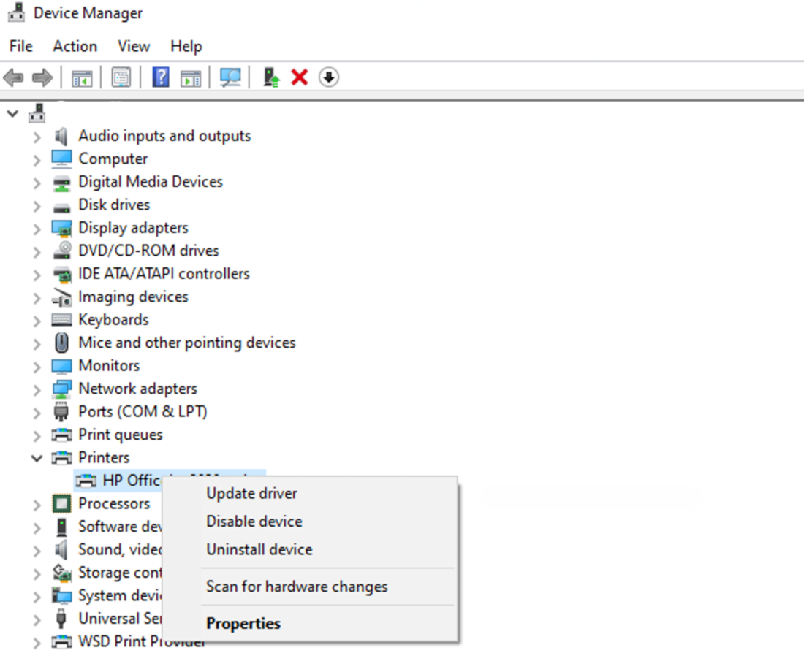Screen dimensions: 804x672
Task: Select Properties from the context menu
Action: tap(243, 623)
